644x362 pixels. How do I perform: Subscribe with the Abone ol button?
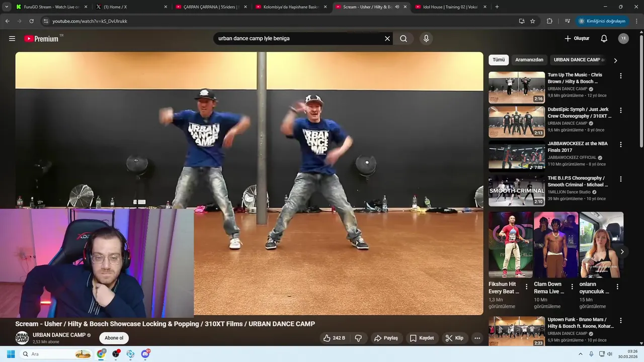pos(114,338)
